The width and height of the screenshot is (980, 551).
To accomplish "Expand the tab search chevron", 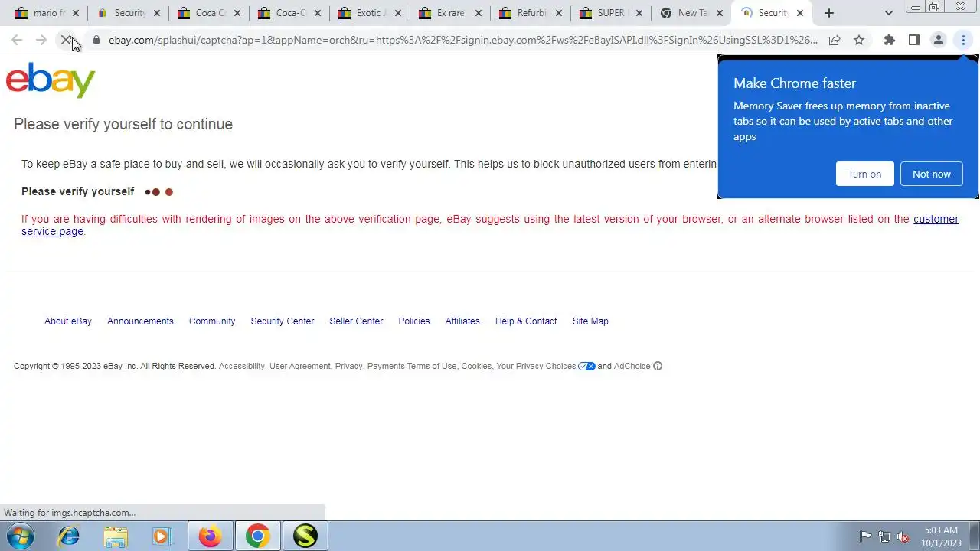I will click(888, 13).
